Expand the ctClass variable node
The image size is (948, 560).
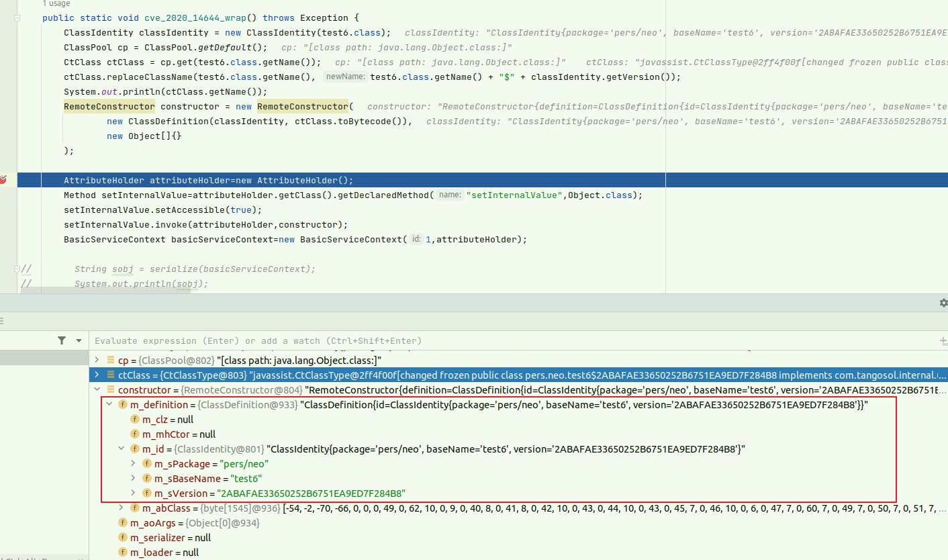[97, 375]
